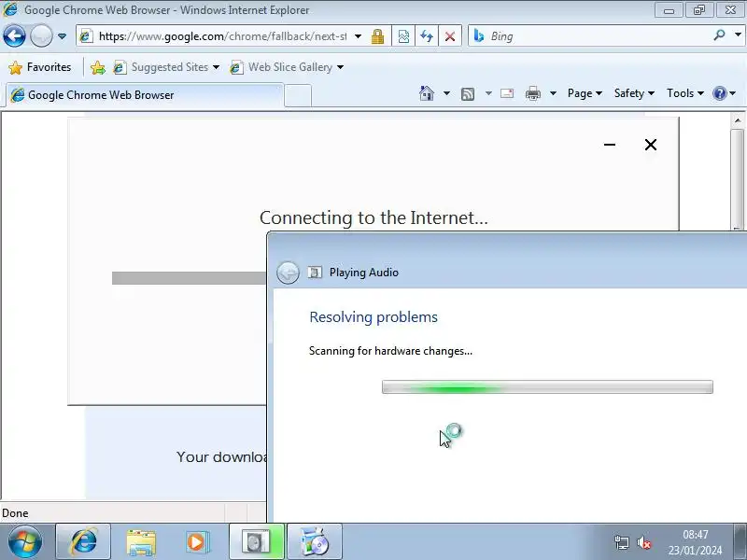Open the Windows Start button
The height and width of the screenshot is (560, 747).
(x=24, y=541)
